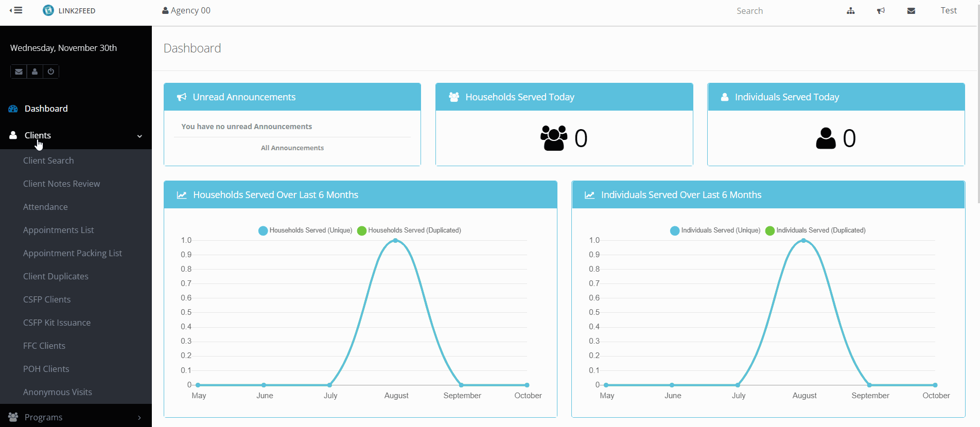
Task: Click the Search input field
Action: (772, 11)
